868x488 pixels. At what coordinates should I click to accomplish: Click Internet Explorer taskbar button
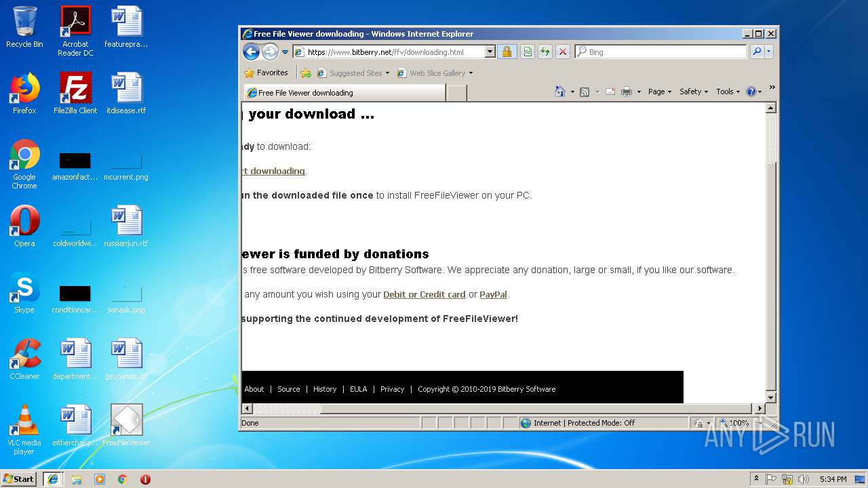click(x=53, y=479)
